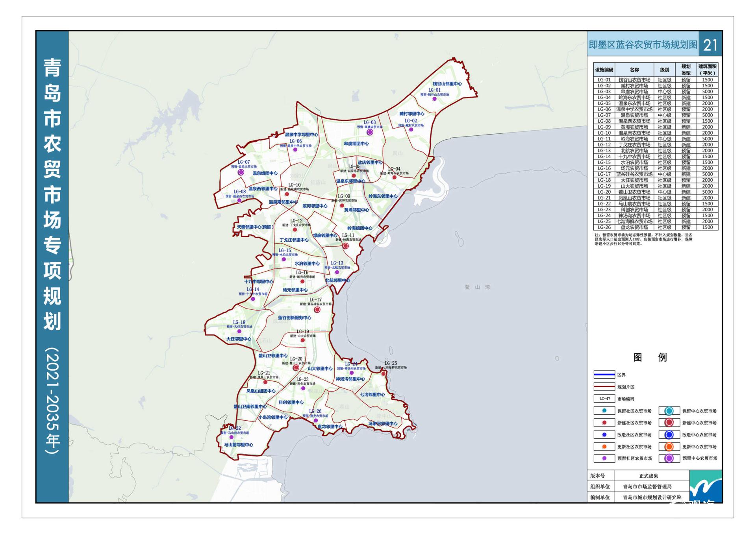Click the red LG-11 岭海农贸市场 map marker
This screenshot has width=756, height=534.
pos(345,246)
